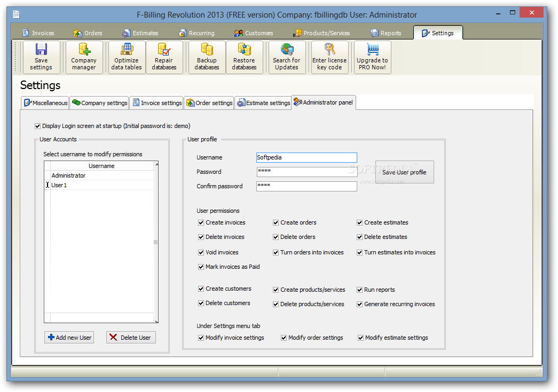Image resolution: width=558 pixels, height=392 pixels.
Task: Open the Company manager tool
Action: [84, 57]
